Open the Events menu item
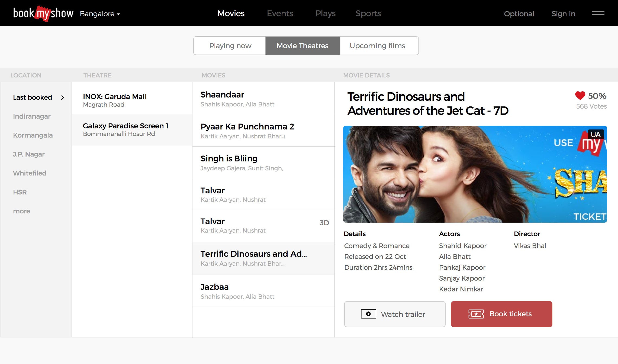 (280, 14)
